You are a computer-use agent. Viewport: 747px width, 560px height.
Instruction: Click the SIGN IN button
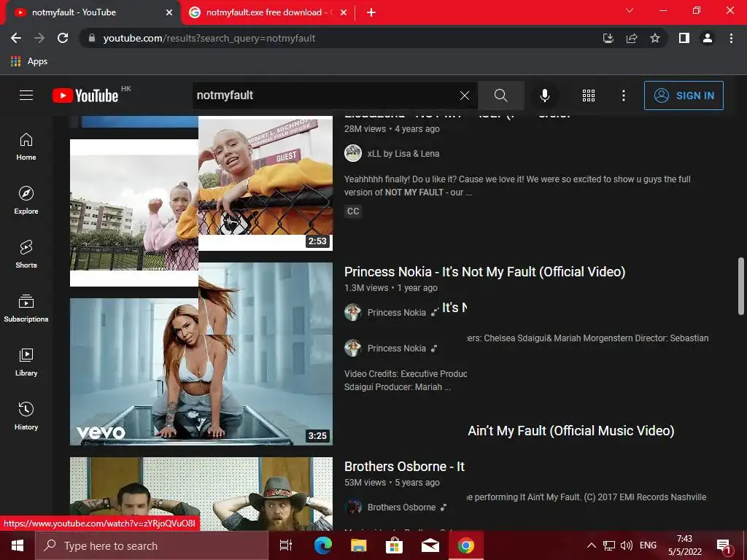pos(684,96)
